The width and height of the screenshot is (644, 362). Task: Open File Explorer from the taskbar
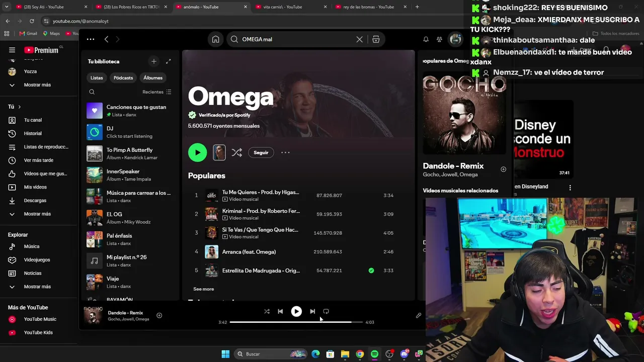pyautogui.click(x=345, y=354)
